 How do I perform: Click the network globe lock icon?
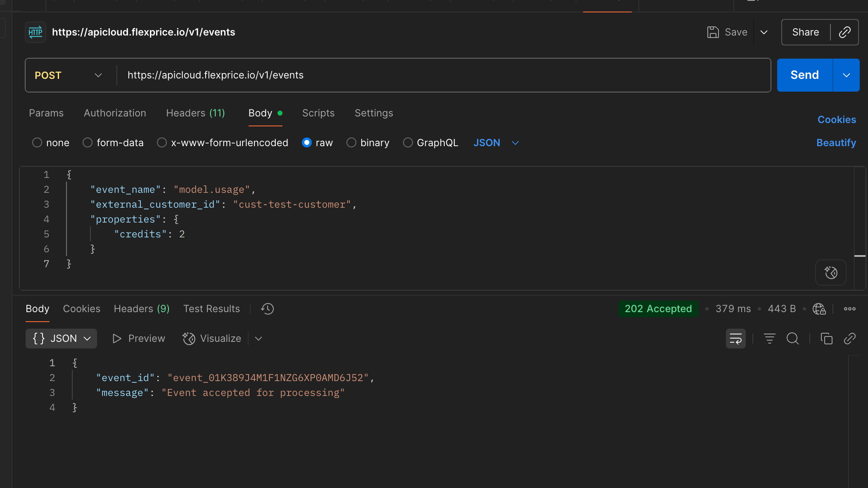pyautogui.click(x=819, y=309)
